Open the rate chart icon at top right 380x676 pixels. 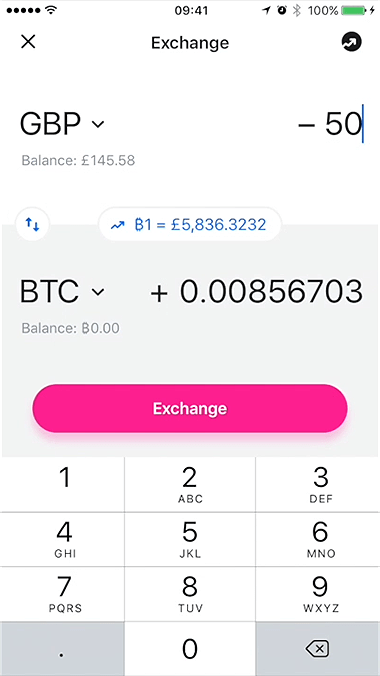click(x=352, y=42)
